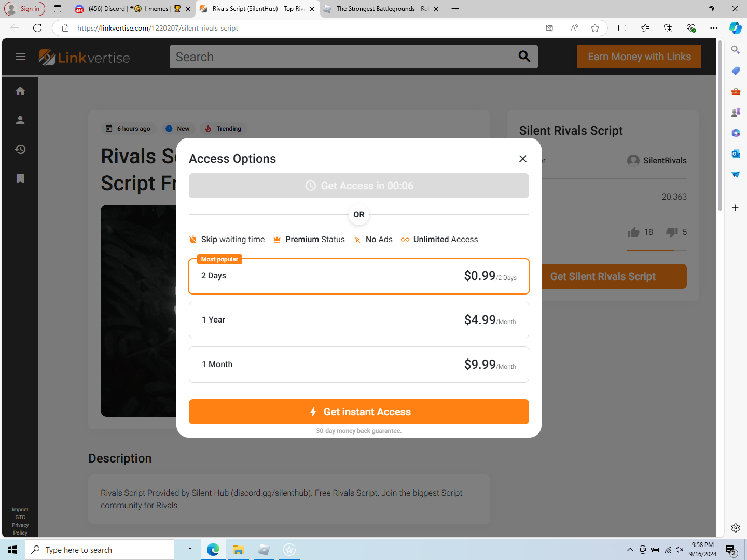The image size is (747, 560).
Task: Click the Get instant Access button
Action: click(x=359, y=412)
